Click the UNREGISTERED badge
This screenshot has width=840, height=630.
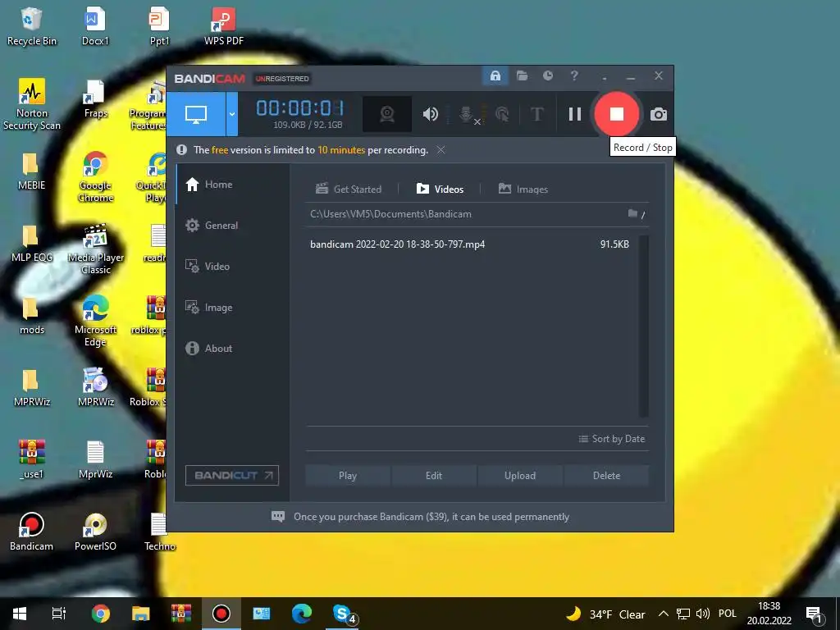(x=282, y=79)
